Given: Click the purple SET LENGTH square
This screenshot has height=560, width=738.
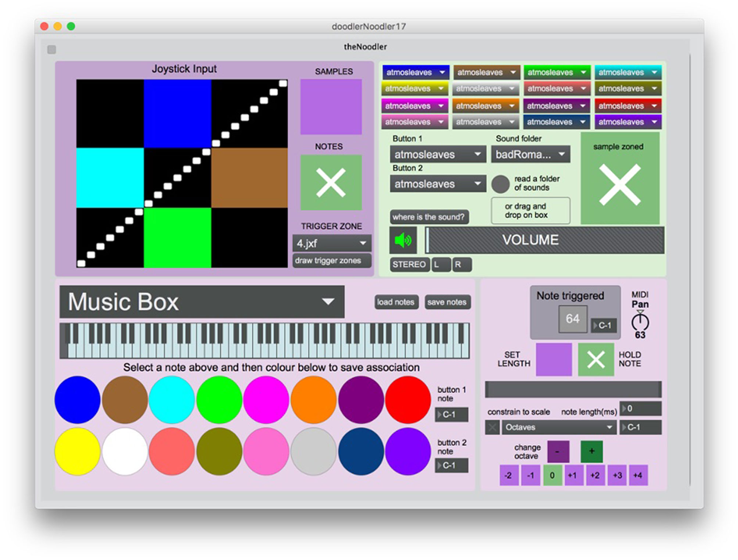Looking at the screenshot, I should (553, 359).
